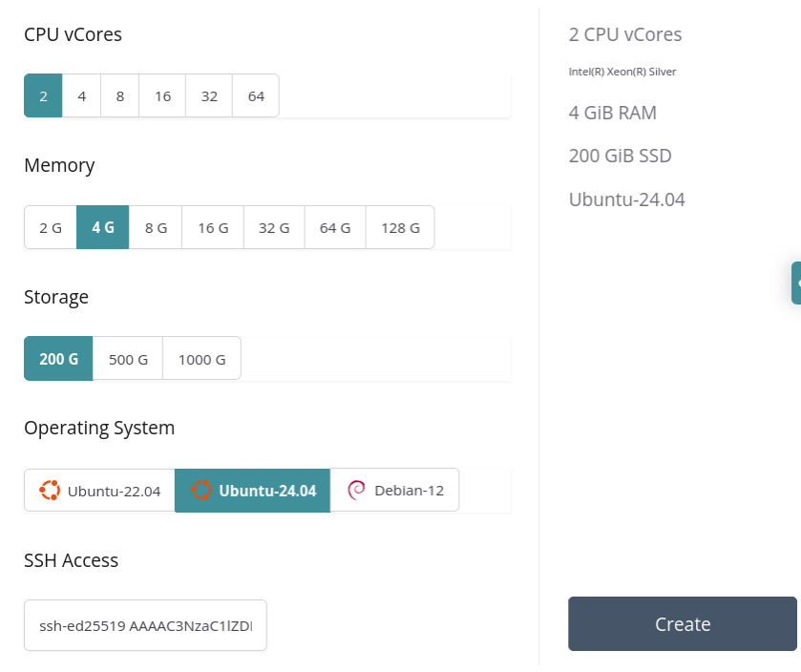801x672 pixels.
Task: Pick 32 CPU vCores
Action: point(209,96)
